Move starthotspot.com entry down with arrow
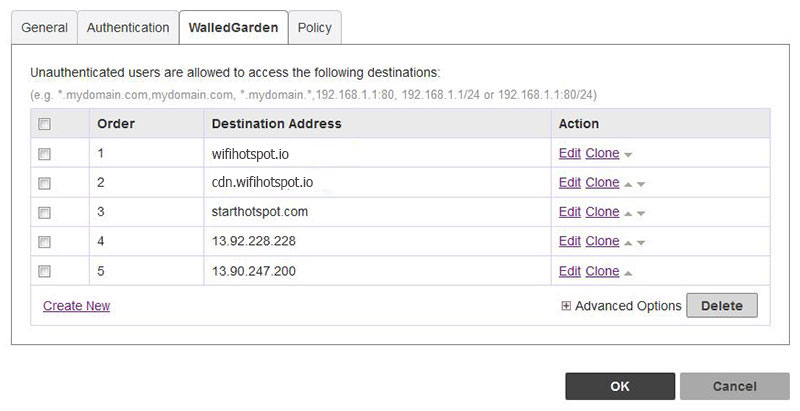The width and height of the screenshot is (800, 411). [641, 213]
